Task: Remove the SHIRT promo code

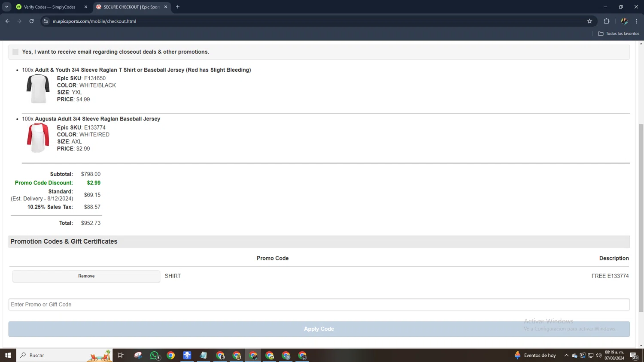Action: [86, 276]
